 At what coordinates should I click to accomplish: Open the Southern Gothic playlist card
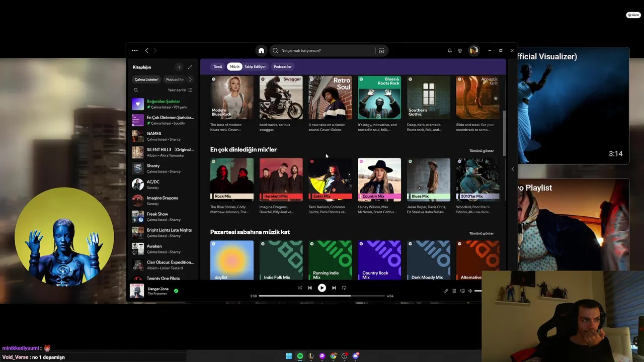[429, 105]
